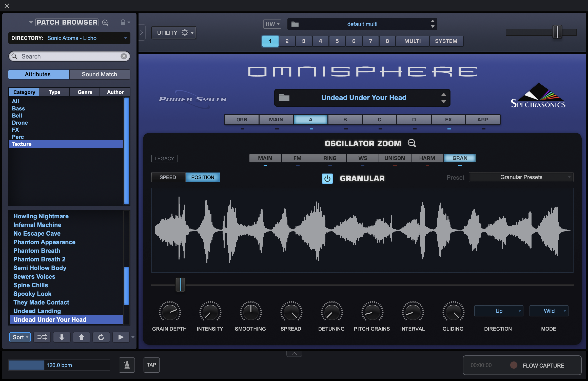588x381 pixels.
Task: Open the HW hardware dropdown
Action: (x=272, y=24)
